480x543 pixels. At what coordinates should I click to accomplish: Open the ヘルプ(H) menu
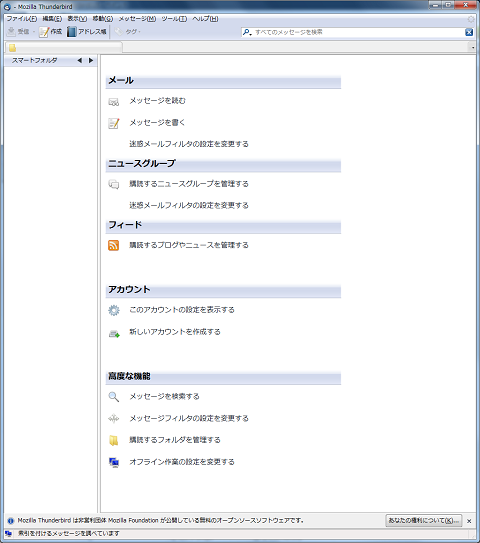[x=205, y=19]
